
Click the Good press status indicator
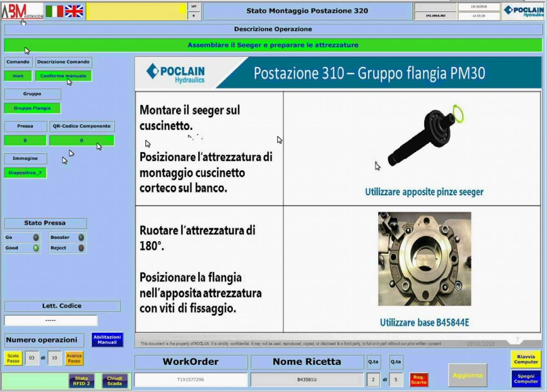[36, 248]
